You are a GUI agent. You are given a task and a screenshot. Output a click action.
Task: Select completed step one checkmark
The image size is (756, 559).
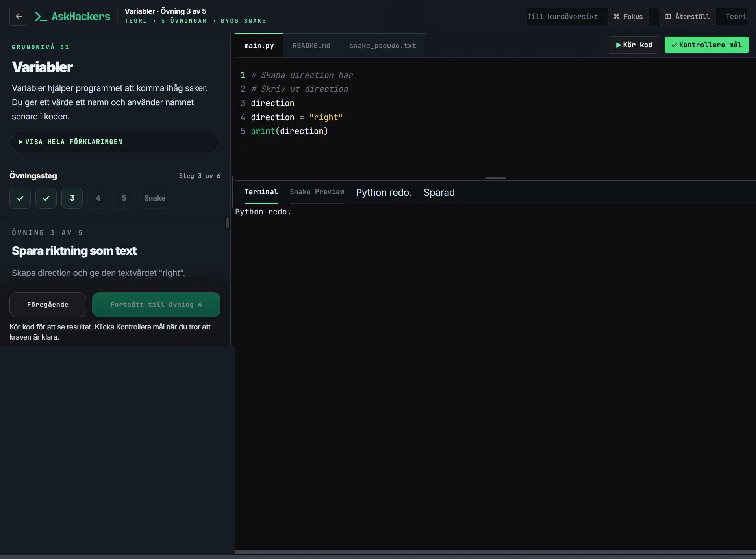click(20, 198)
